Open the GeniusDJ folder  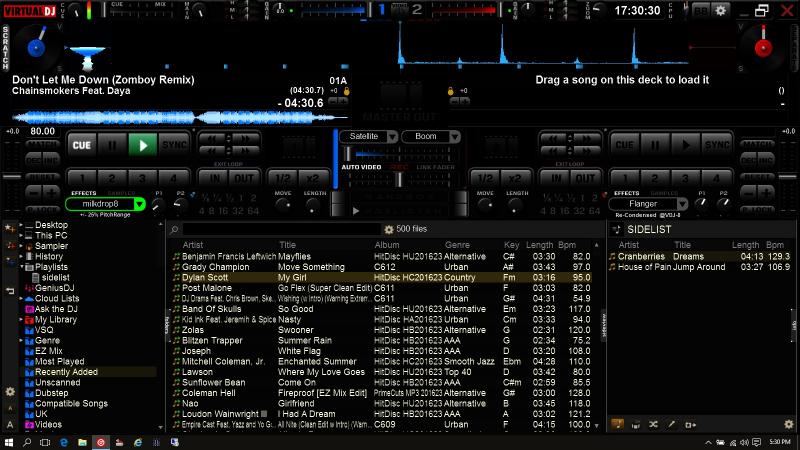coord(55,288)
